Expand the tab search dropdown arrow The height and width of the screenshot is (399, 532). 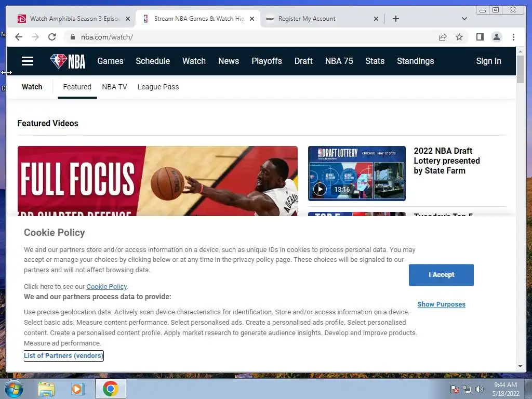pyautogui.click(x=464, y=19)
